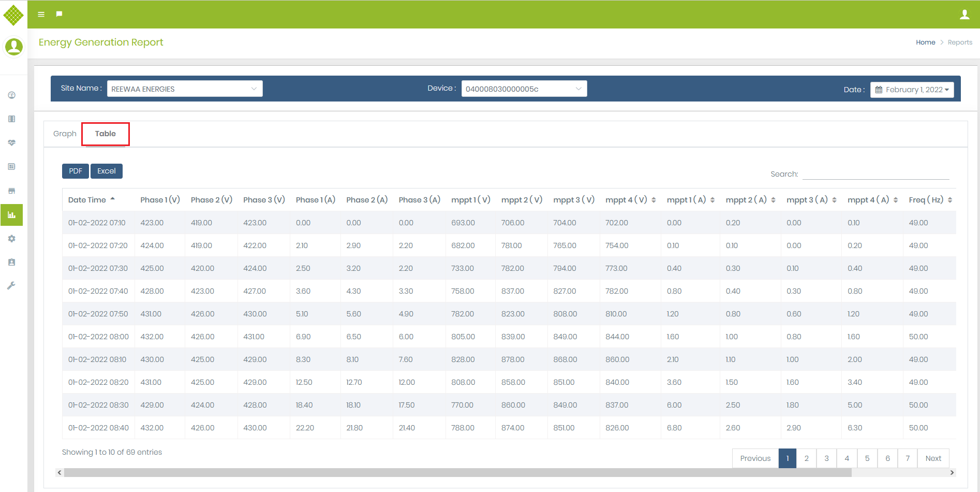Open the gear settings icon in sidebar
This screenshot has height=492, width=980.
click(x=11, y=239)
